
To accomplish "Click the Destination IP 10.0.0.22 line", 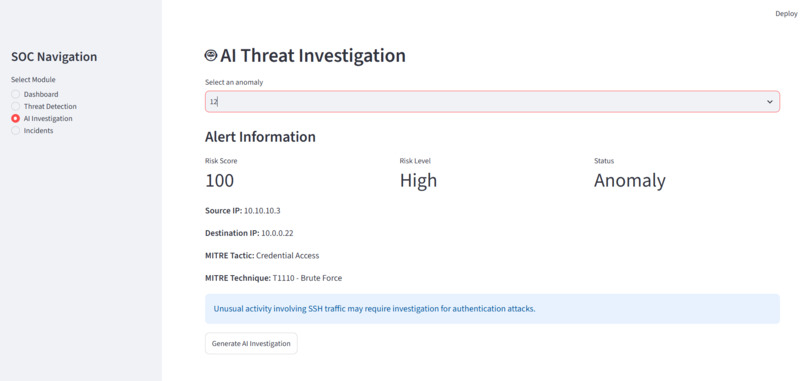I will (x=249, y=233).
